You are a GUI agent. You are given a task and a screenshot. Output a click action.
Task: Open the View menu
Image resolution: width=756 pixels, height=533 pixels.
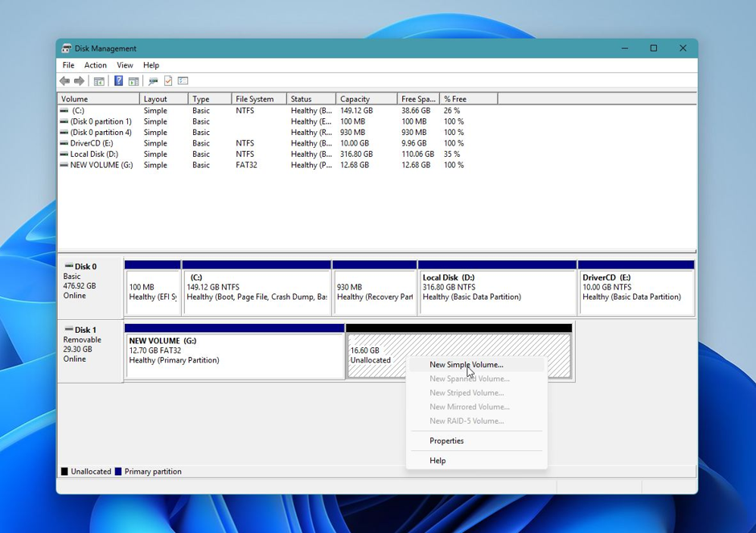[x=125, y=65]
